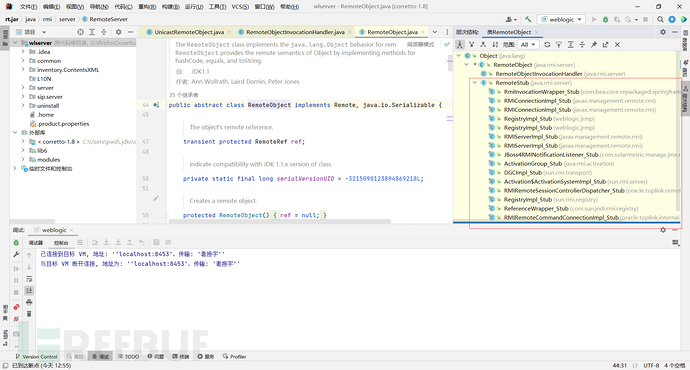Open hierarchy panel settings gear
This screenshot has height=370, width=690.
pos(663,32)
